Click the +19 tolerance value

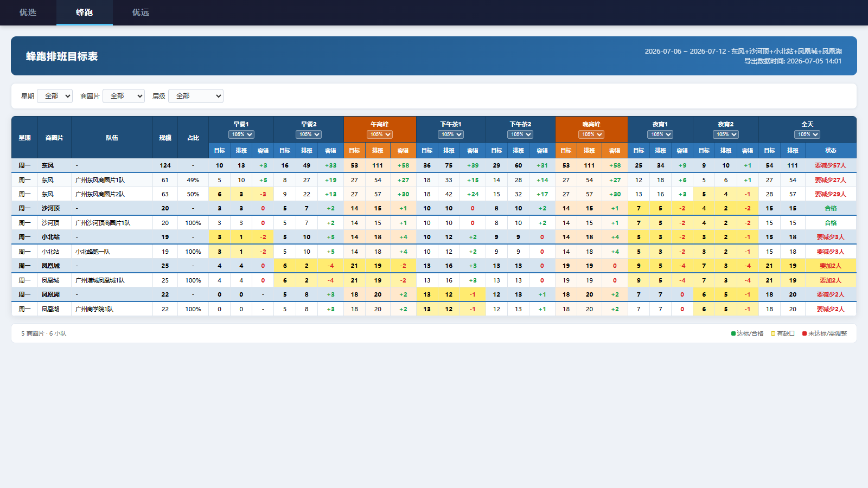coord(330,180)
